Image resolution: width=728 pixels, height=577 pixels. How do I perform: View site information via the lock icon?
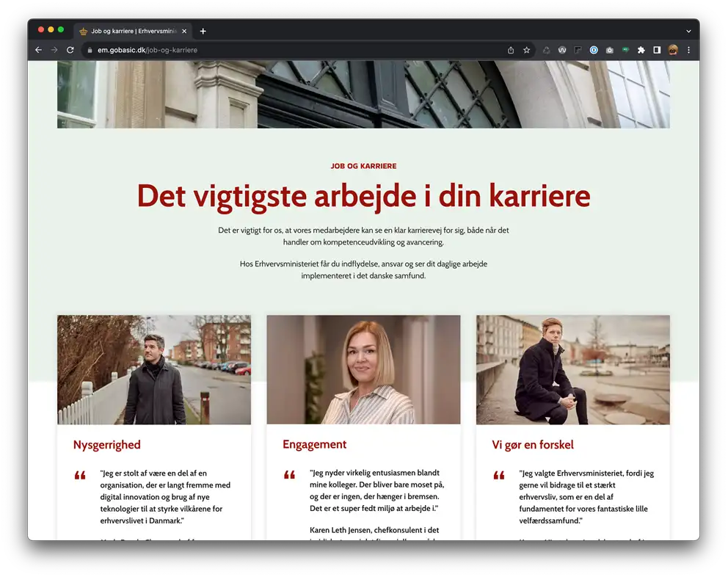tap(90, 50)
